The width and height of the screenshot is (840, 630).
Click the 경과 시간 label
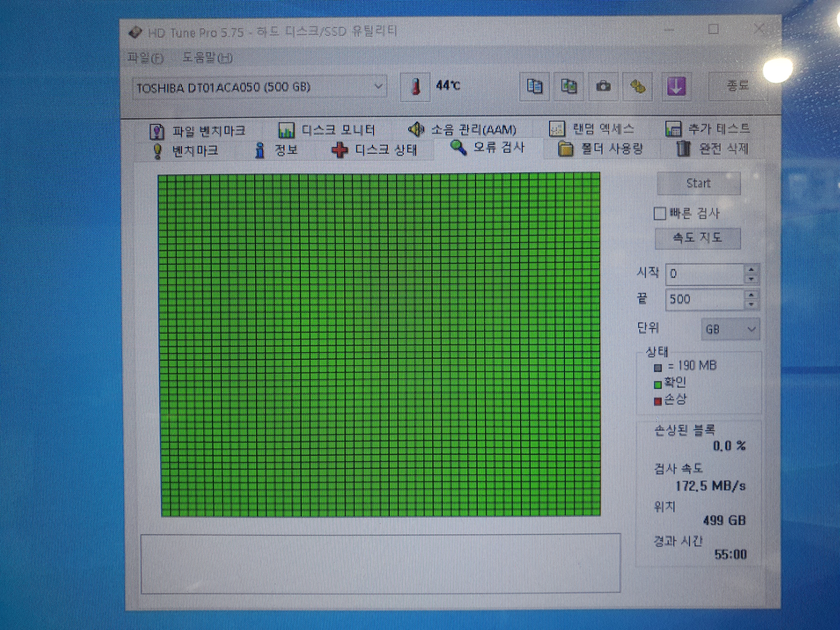678,541
